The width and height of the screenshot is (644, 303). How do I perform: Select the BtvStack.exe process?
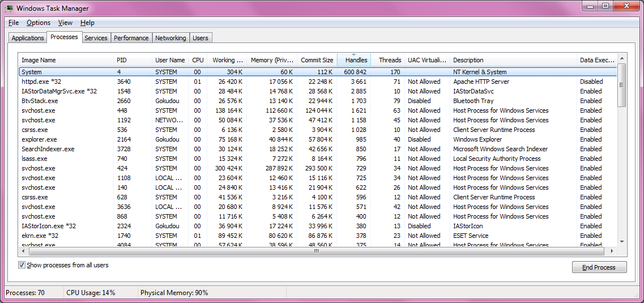tap(318, 101)
